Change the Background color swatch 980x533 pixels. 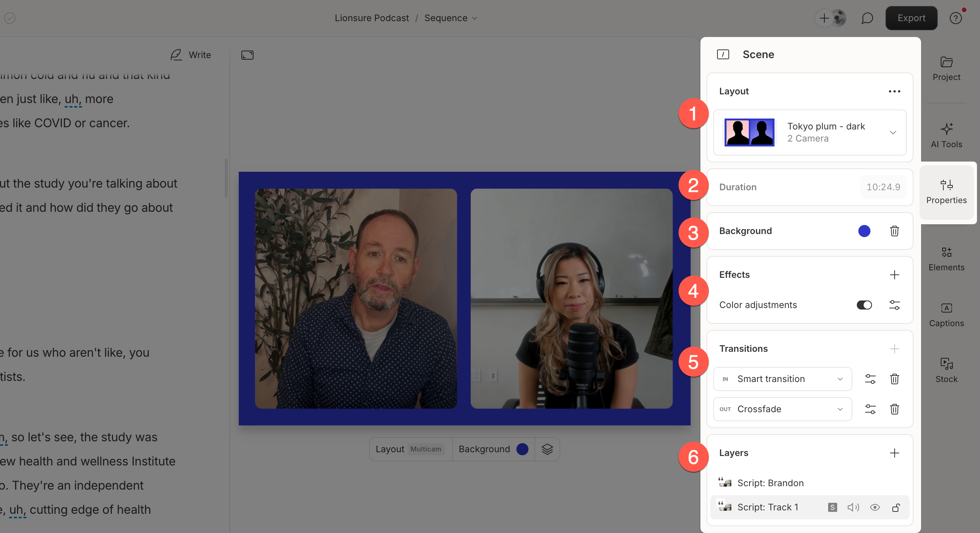(864, 231)
